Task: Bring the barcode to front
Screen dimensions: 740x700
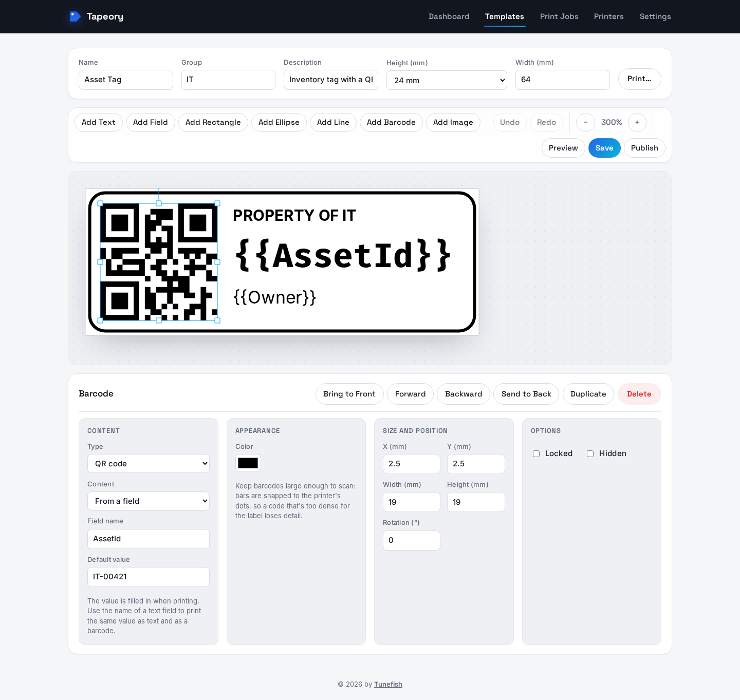Action: pyautogui.click(x=349, y=394)
